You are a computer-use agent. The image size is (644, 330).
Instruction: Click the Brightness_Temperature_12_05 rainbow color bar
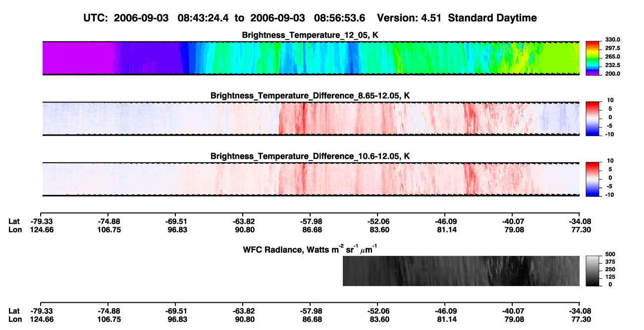coord(592,58)
